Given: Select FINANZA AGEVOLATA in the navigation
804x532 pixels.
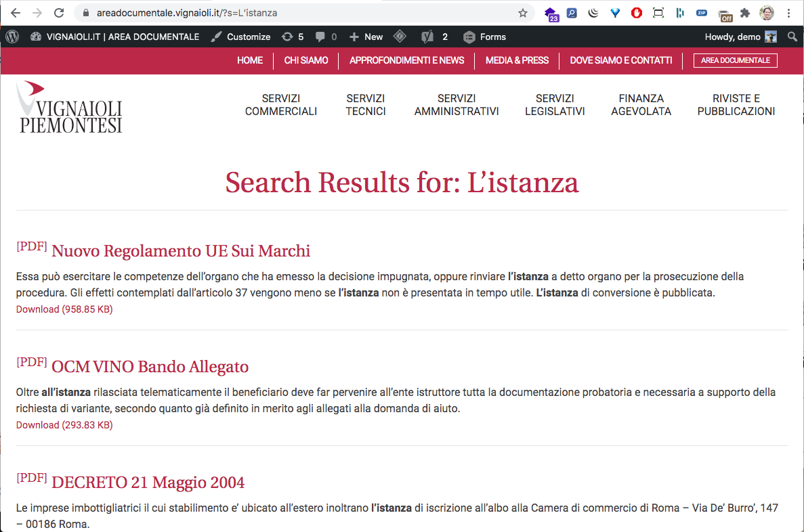Looking at the screenshot, I should click(x=641, y=105).
